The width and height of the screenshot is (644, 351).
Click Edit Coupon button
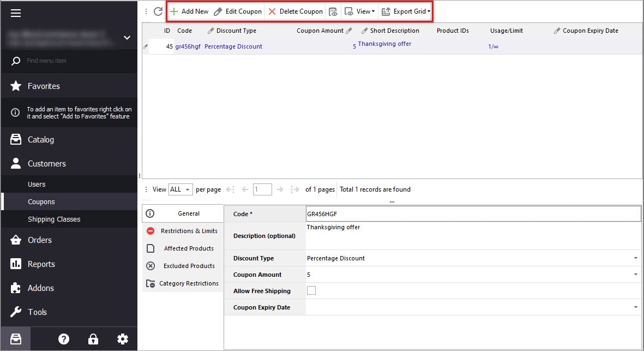click(x=238, y=11)
